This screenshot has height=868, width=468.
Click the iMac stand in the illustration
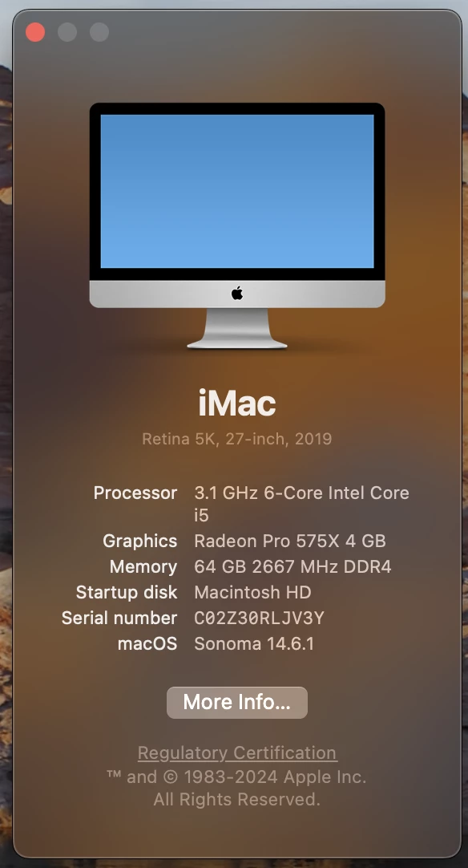pos(237,329)
